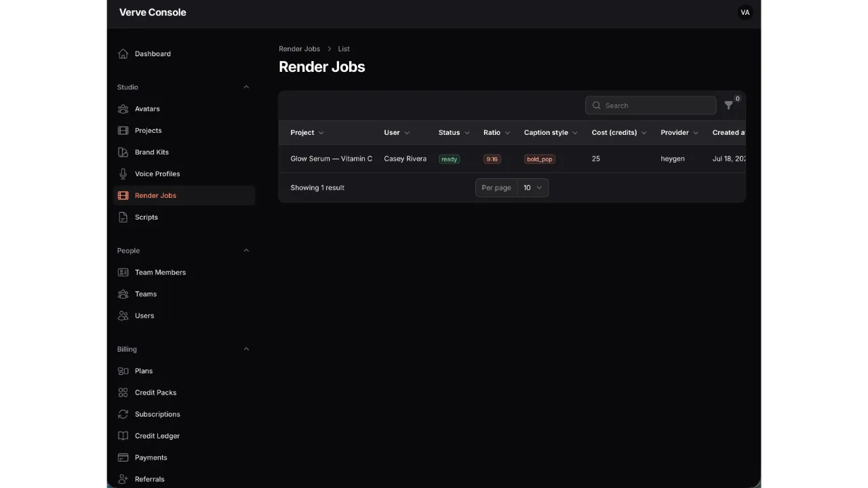Collapse the Billing sidebar section

[246, 349]
